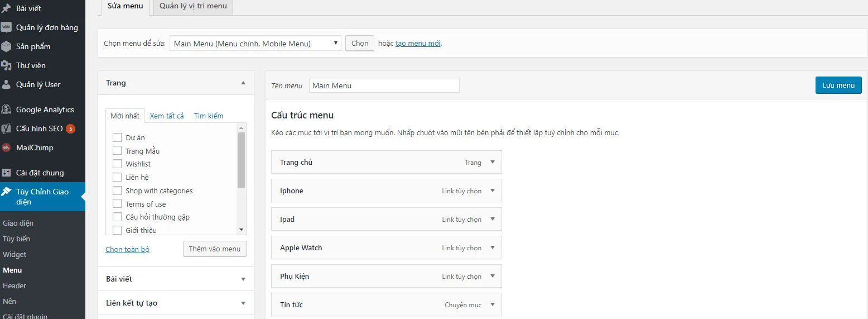Expand the Bài viết accordion section
This screenshot has width=868, height=319.
(x=243, y=279)
